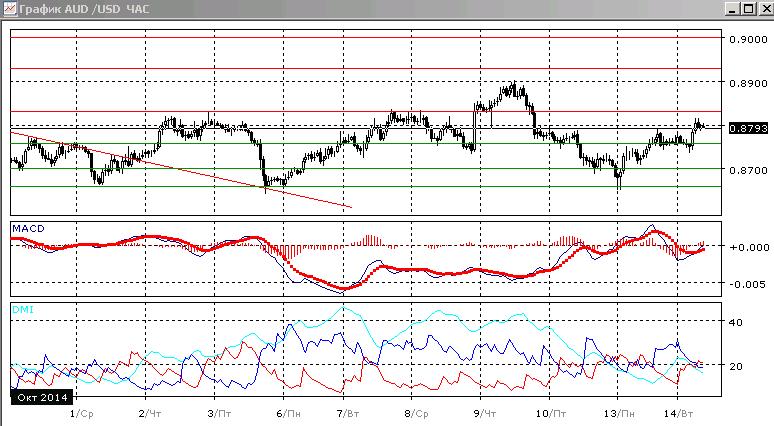Image resolution: width=774 pixels, height=426 pixels.
Task: Click the 0.8900 price axis label
Action: pyautogui.click(x=748, y=83)
